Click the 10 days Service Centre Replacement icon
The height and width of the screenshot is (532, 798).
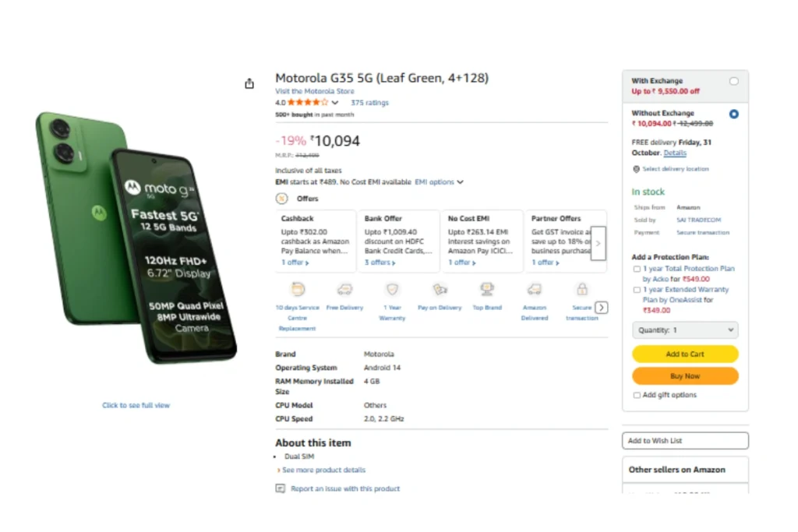298,290
